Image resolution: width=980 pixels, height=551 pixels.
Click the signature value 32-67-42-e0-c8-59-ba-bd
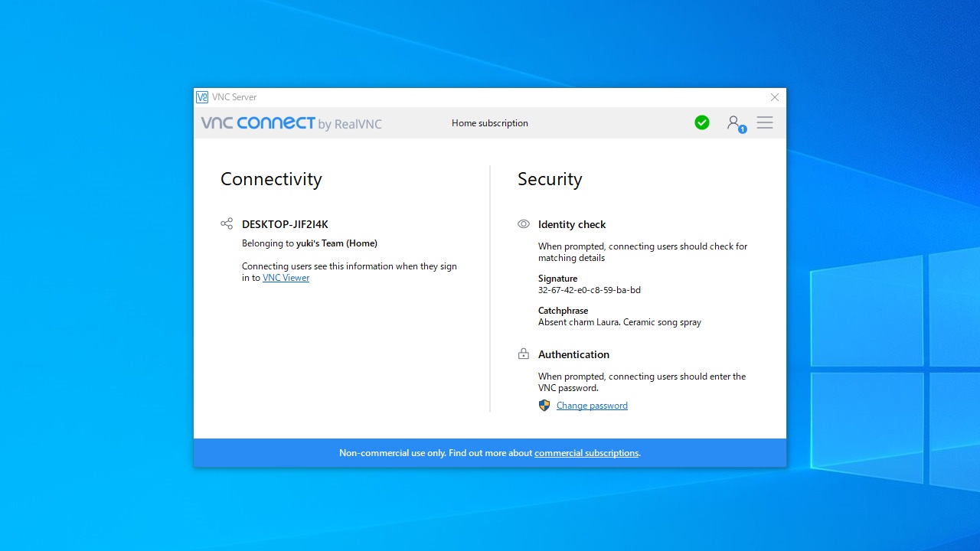coord(590,290)
